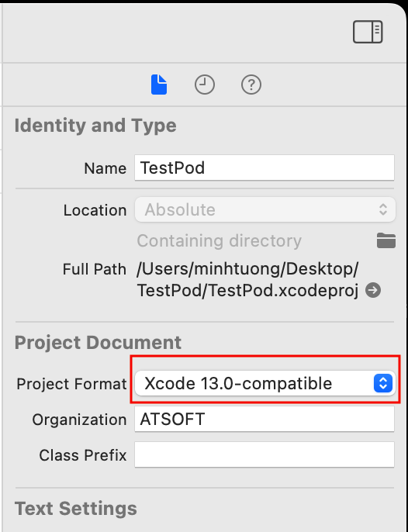This screenshot has width=408, height=532.
Task: Reveal TestPod.xcodeproj in Finder arrow
Action: (x=373, y=290)
